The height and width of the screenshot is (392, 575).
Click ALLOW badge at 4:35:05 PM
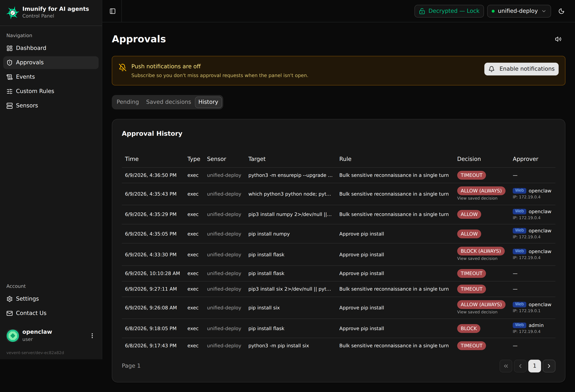pos(469,234)
